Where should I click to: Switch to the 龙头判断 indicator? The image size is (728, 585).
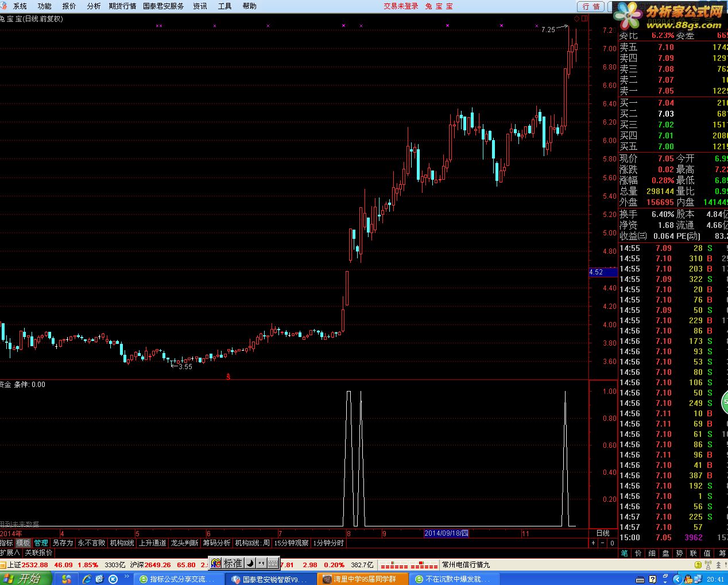[184, 543]
